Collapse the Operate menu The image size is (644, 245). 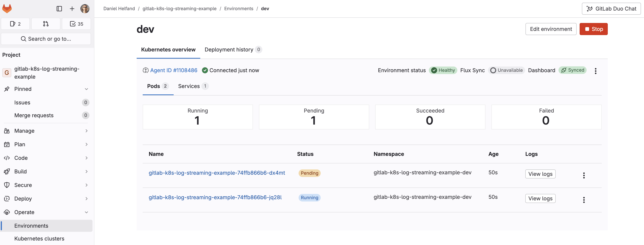coord(46,212)
